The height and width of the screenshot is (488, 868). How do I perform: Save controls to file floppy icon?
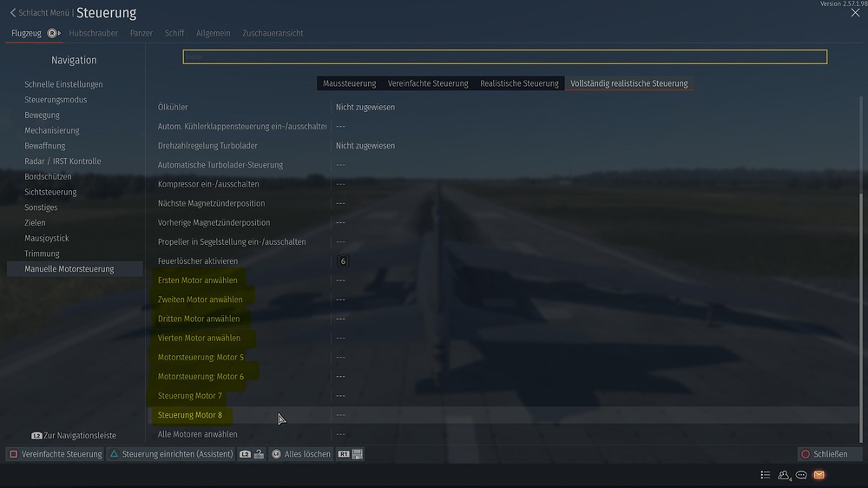[x=351, y=454]
